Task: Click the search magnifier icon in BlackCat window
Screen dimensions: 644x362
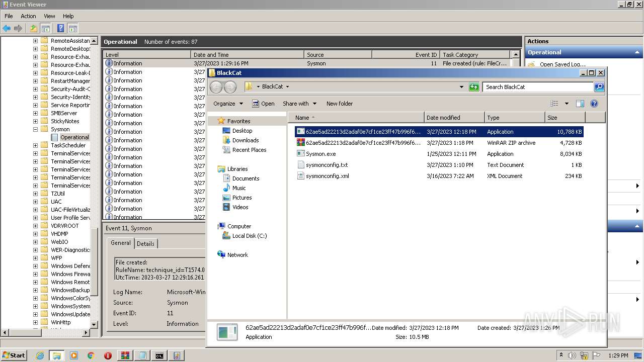Action: [599, 87]
